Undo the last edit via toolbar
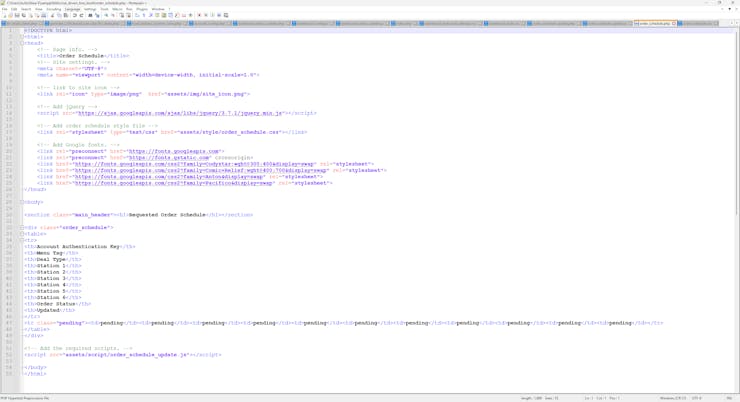Image resolution: width=740 pixels, height=402 pixels. coord(75,15)
